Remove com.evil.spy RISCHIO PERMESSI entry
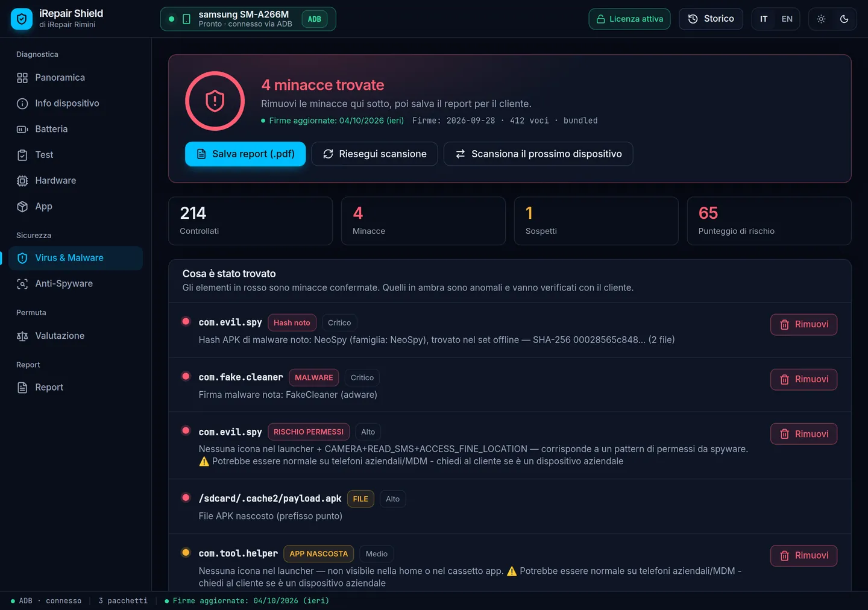The image size is (868, 610). 804,434
